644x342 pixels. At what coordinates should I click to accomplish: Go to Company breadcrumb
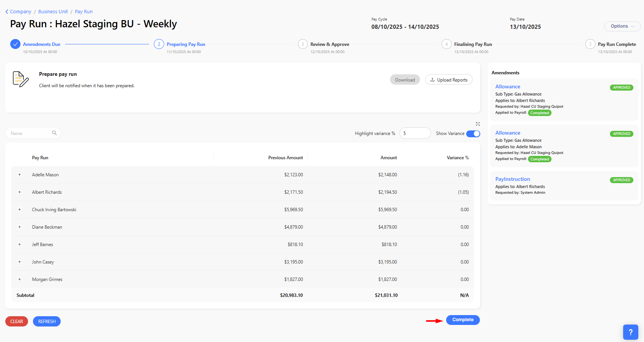[x=20, y=12]
